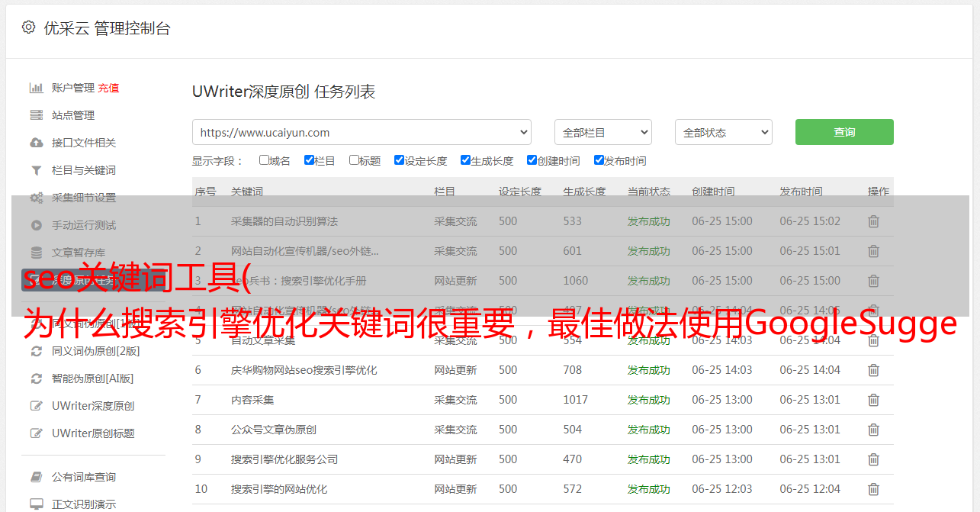Open the 全部栏目 dropdown
980x512 pixels.
pyautogui.click(x=603, y=132)
